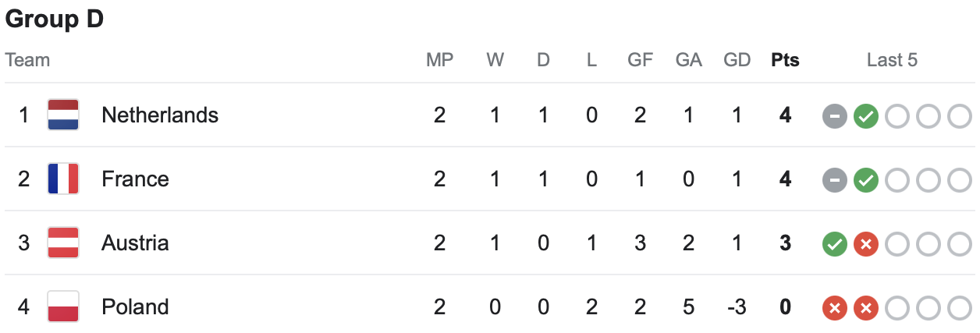Image resolution: width=980 pixels, height=333 pixels.
Task: Open the Netherlands team link
Action: tap(160, 115)
